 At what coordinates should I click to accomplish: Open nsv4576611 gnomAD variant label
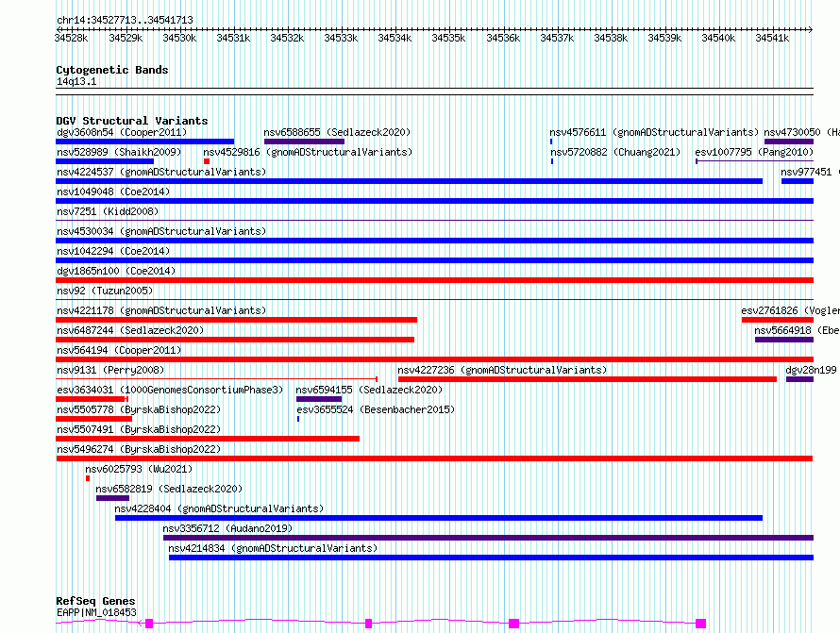pos(654,132)
